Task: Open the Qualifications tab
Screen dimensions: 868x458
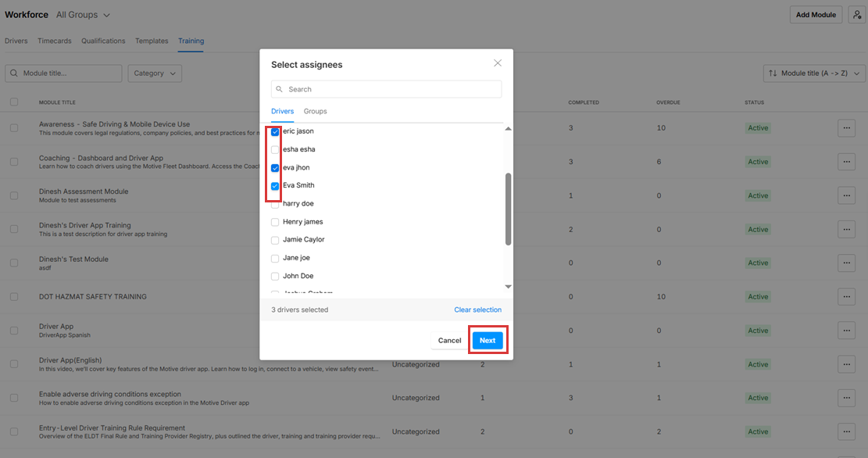Action: (103, 41)
